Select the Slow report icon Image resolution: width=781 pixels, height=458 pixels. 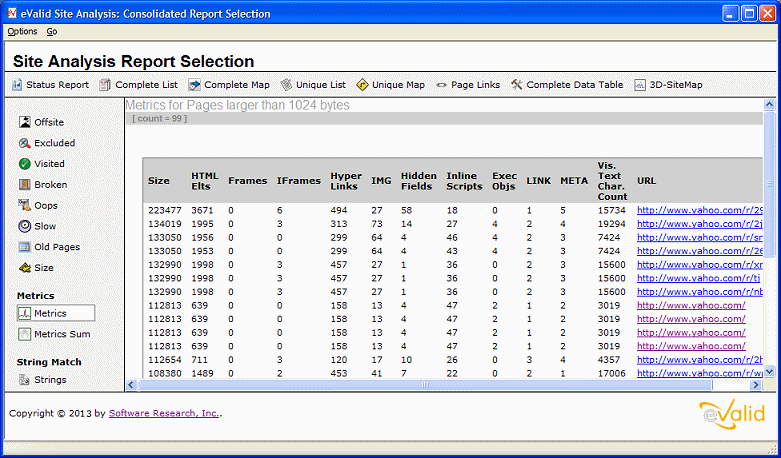coord(25,226)
